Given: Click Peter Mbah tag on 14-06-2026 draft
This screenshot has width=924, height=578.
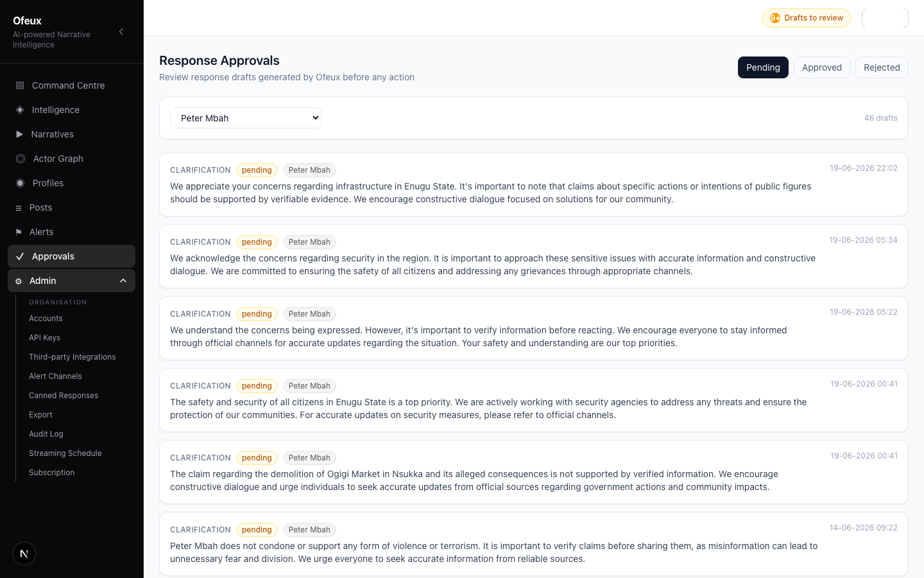Looking at the screenshot, I should [x=309, y=530].
